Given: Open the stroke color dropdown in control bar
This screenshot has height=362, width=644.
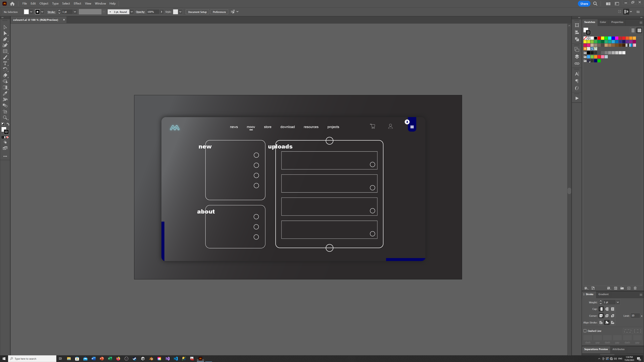Looking at the screenshot, I should [x=42, y=12].
